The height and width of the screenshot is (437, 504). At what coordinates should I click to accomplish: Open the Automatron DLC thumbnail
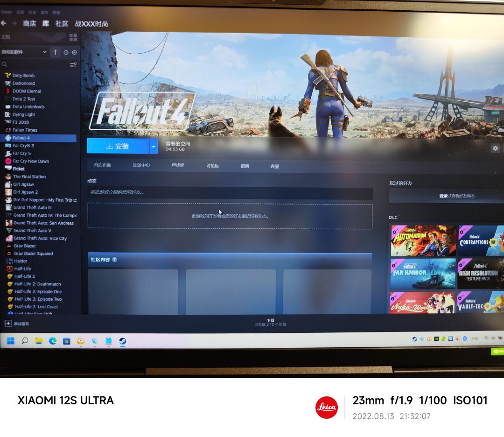(423, 240)
